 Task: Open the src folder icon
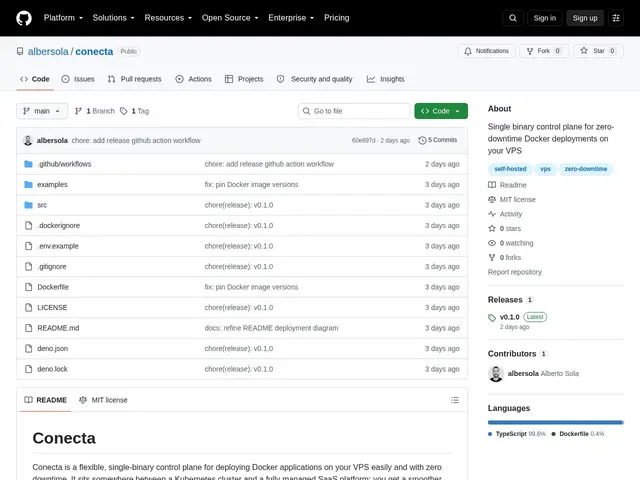point(28,205)
